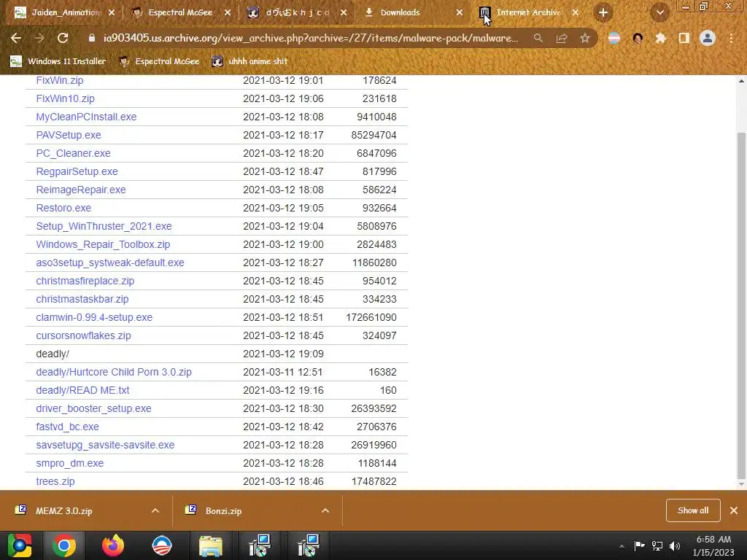Go back to the previous page
Viewport: 747px width, 560px height.
16,38
